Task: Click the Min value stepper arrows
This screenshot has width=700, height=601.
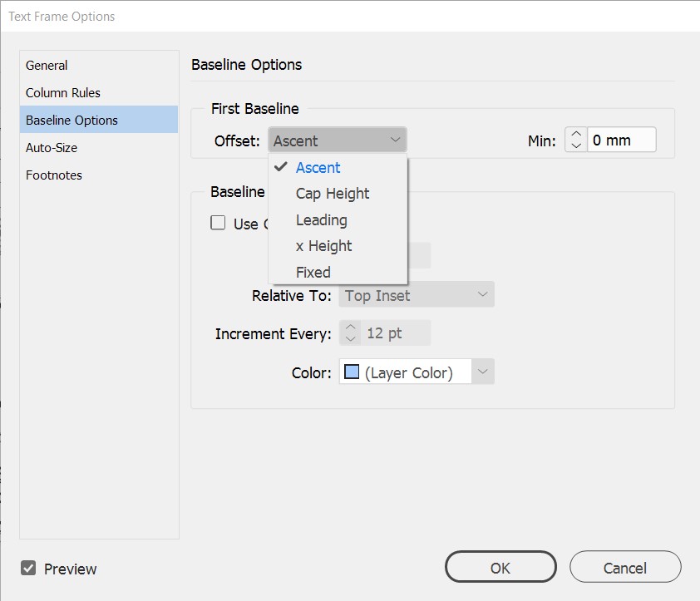Action: (x=575, y=140)
